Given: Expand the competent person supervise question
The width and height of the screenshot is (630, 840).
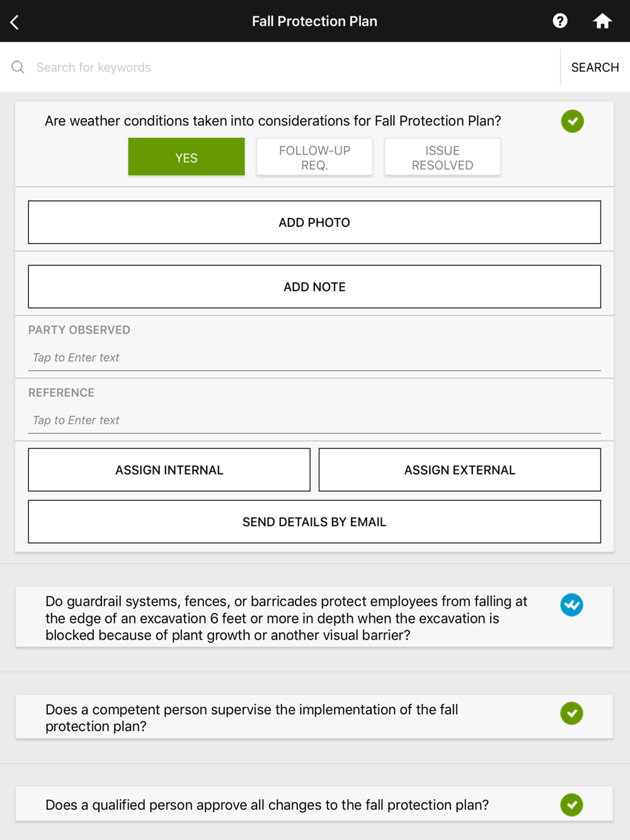Looking at the screenshot, I should click(x=314, y=717).
